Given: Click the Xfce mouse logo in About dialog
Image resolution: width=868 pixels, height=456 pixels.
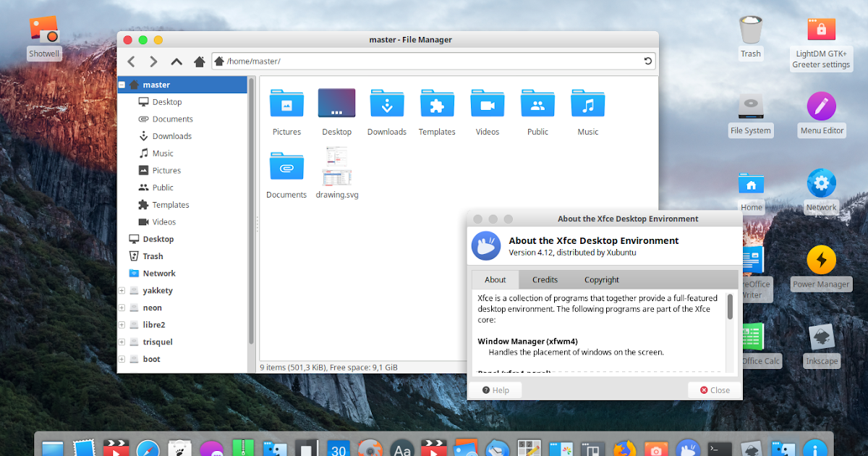Looking at the screenshot, I should [x=486, y=245].
